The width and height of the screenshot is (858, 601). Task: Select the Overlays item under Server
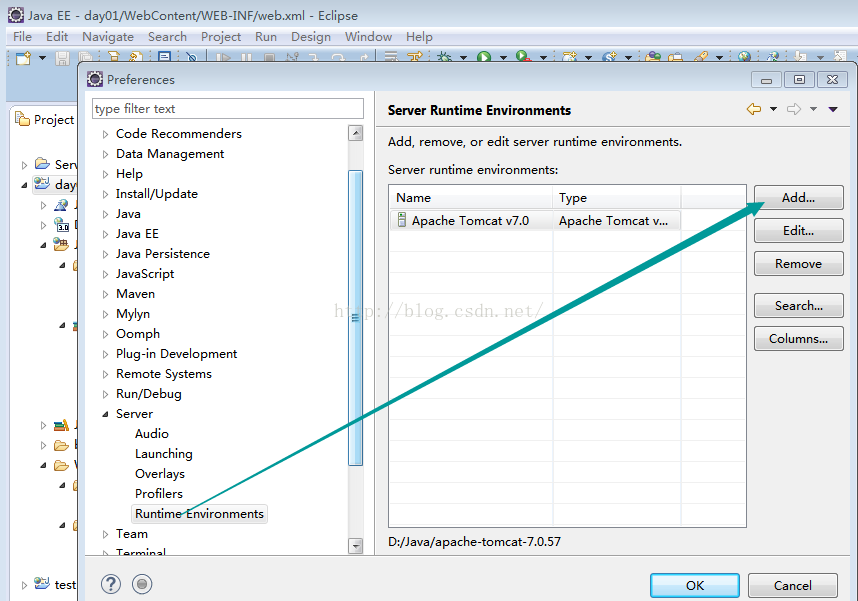[160, 473]
